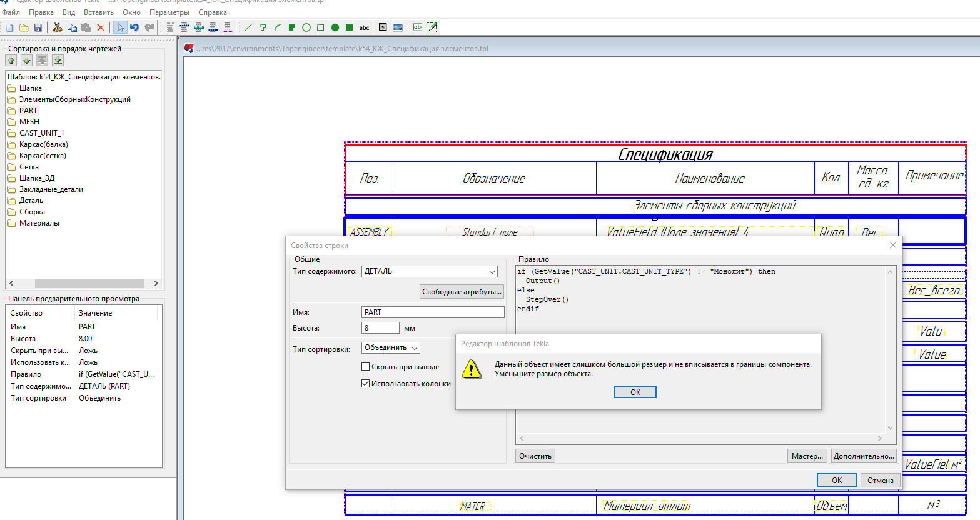Image resolution: width=980 pixels, height=520 pixels.
Task: Insert a page footer component
Action: point(213,27)
